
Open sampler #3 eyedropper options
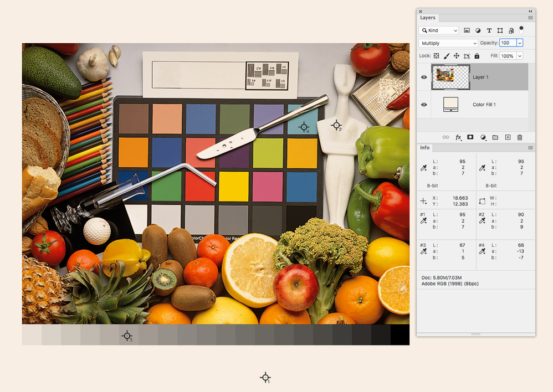coord(423,251)
